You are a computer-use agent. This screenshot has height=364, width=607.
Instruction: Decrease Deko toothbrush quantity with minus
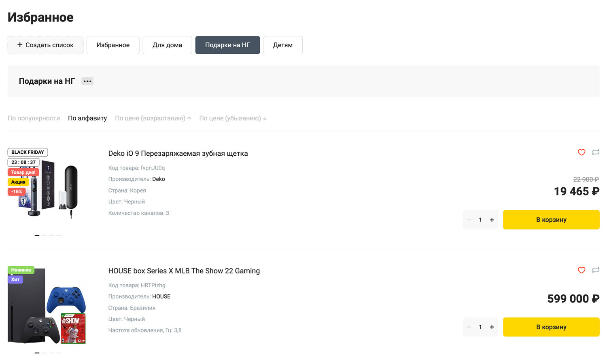pos(469,220)
